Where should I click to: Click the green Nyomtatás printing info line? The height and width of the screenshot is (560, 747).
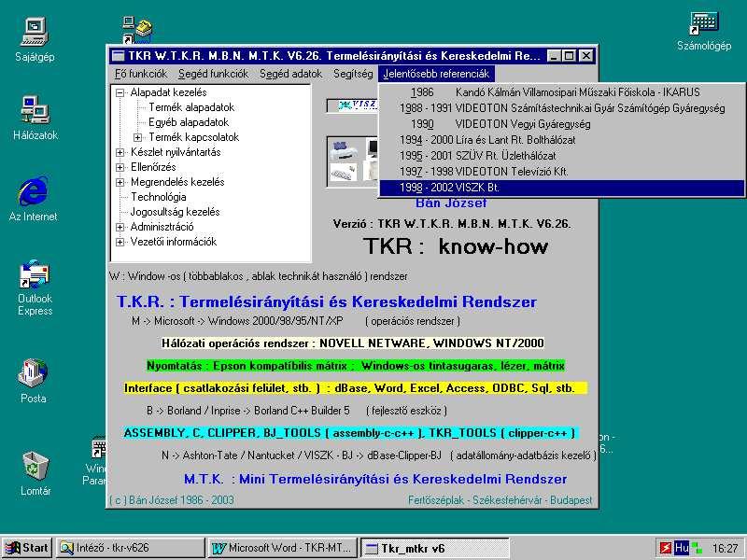[x=356, y=366]
